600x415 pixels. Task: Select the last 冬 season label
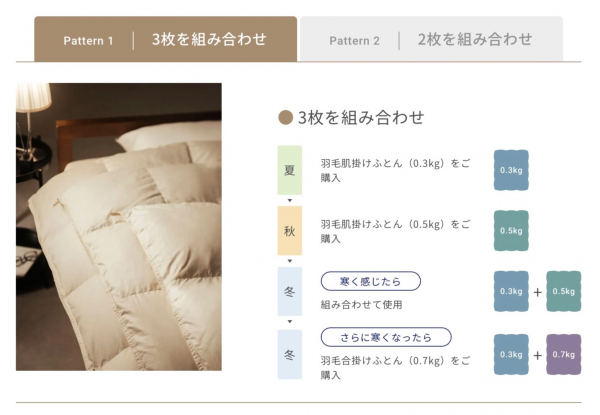pyautogui.click(x=290, y=355)
